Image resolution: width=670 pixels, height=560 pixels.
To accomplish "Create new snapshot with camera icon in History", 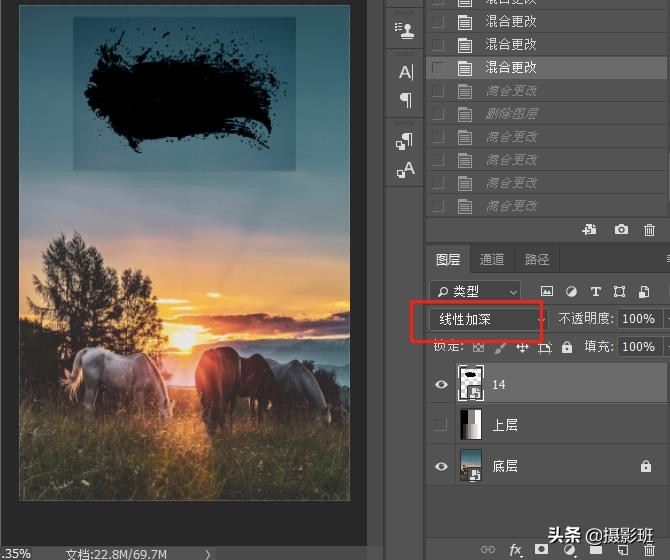I will (x=621, y=230).
